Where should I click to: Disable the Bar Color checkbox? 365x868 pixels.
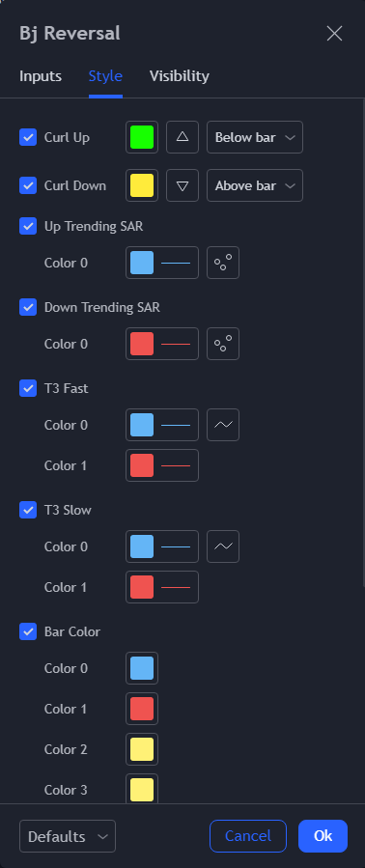pyautogui.click(x=28, y=631)
